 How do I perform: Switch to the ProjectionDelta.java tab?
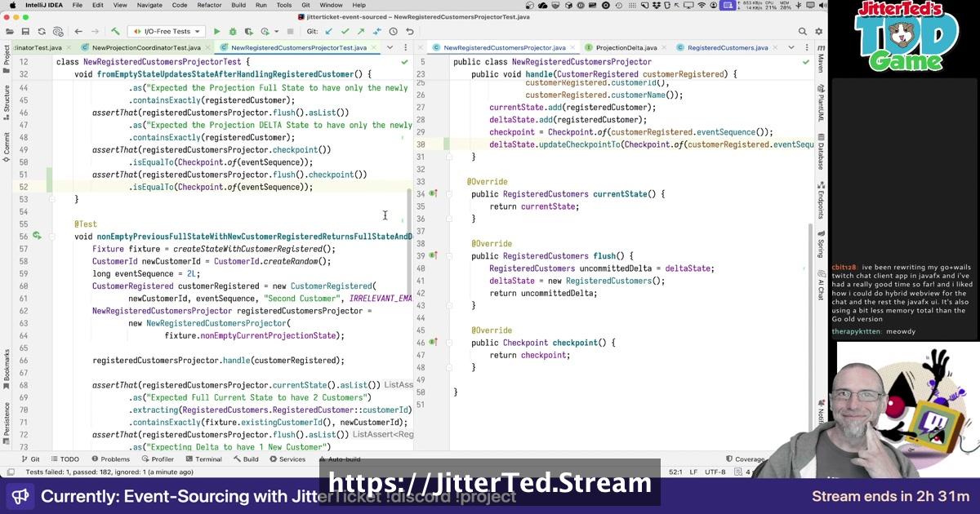click(x=621, y=47)
